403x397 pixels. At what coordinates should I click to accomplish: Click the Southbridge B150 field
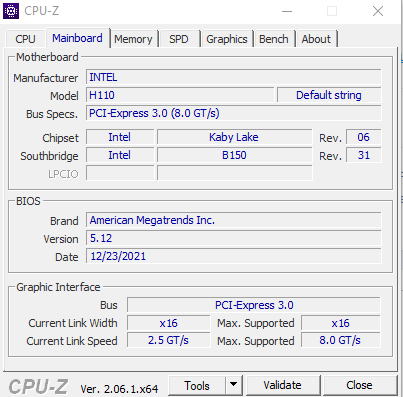234,155
